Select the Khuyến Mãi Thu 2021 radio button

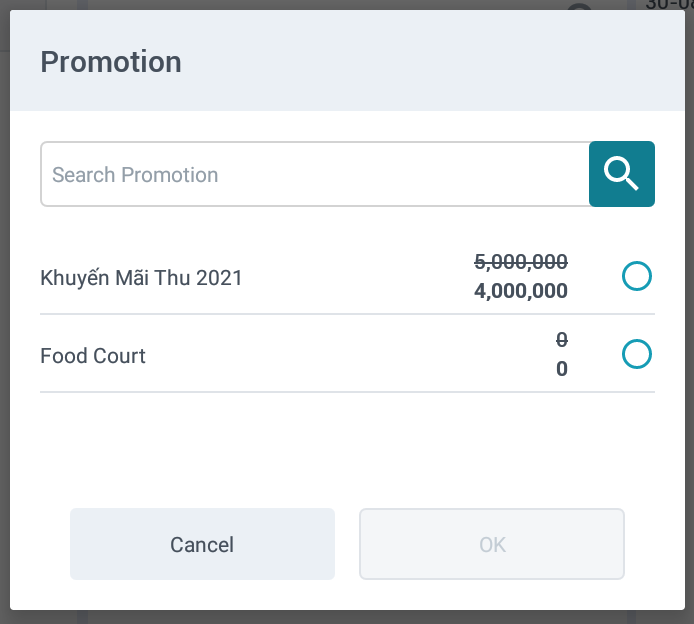click(637, 276)
